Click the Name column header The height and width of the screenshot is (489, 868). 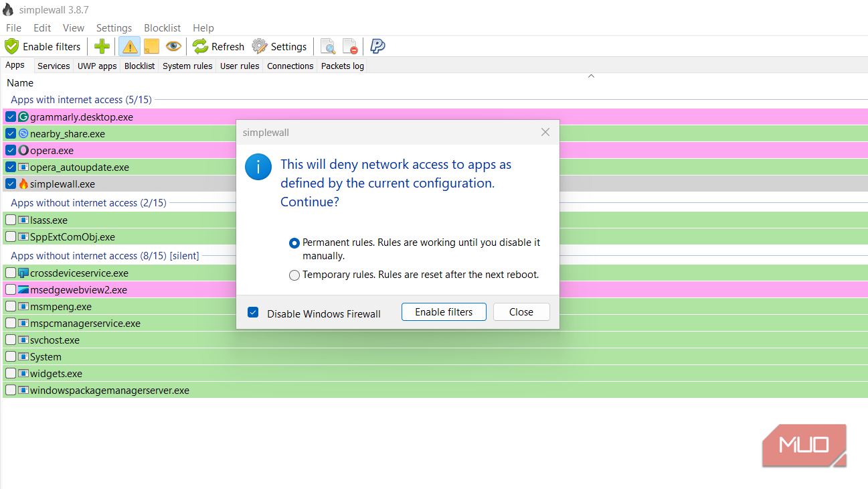coord(20,83)
